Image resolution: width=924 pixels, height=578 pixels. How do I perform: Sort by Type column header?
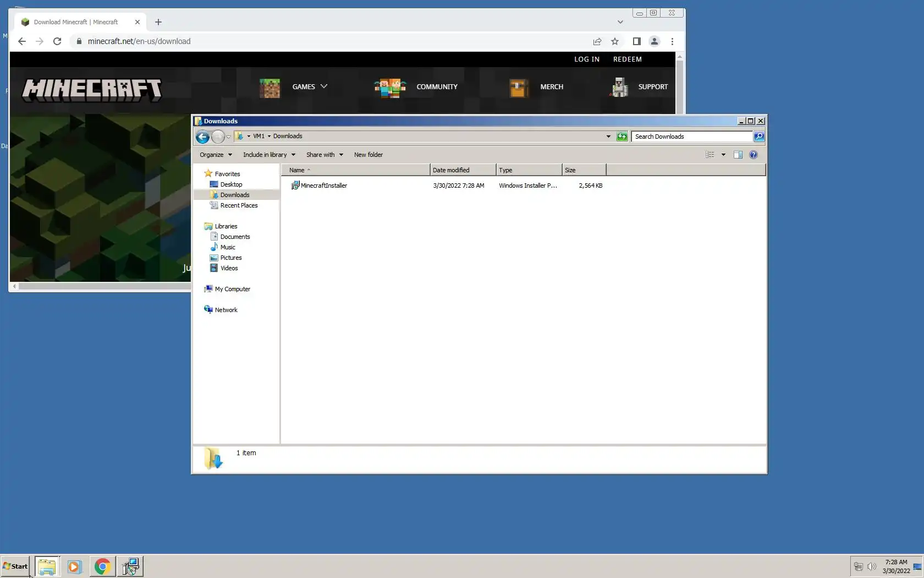529,170
